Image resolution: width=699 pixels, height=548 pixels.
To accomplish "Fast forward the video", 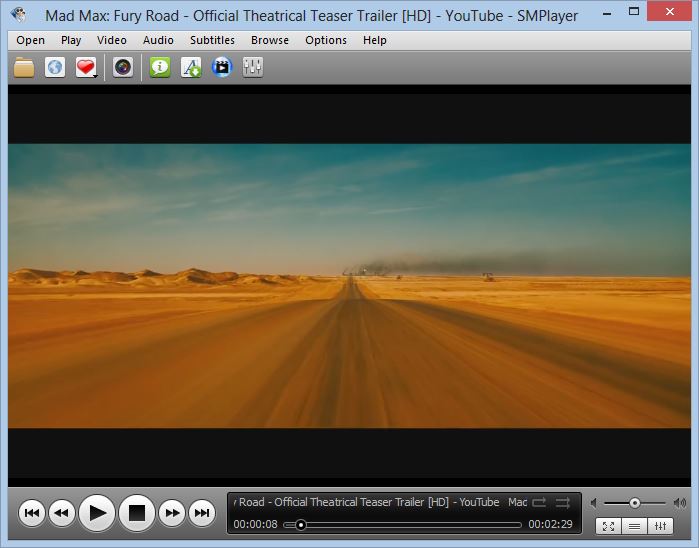I will click(x=172, y=513).
